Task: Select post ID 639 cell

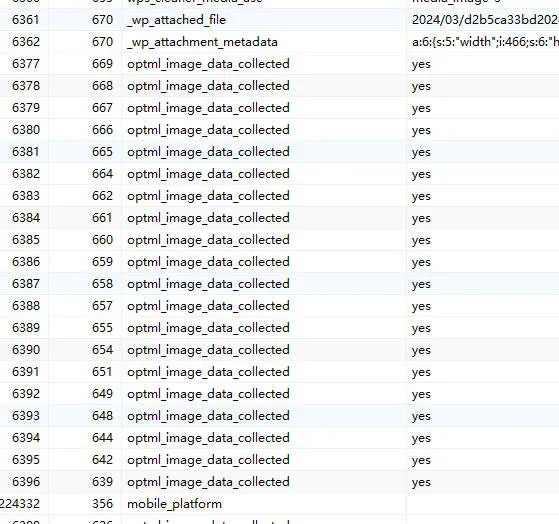Action: 85,482
